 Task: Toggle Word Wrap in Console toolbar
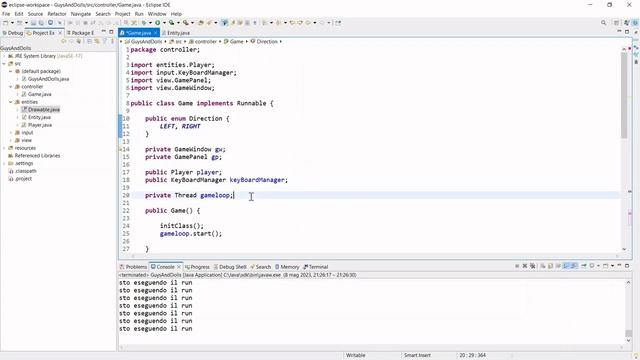558,266
